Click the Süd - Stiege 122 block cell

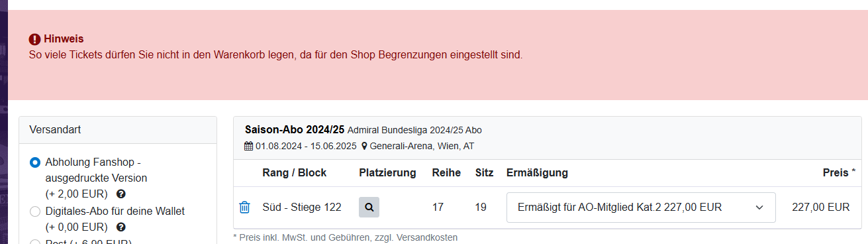click(302, 208)
